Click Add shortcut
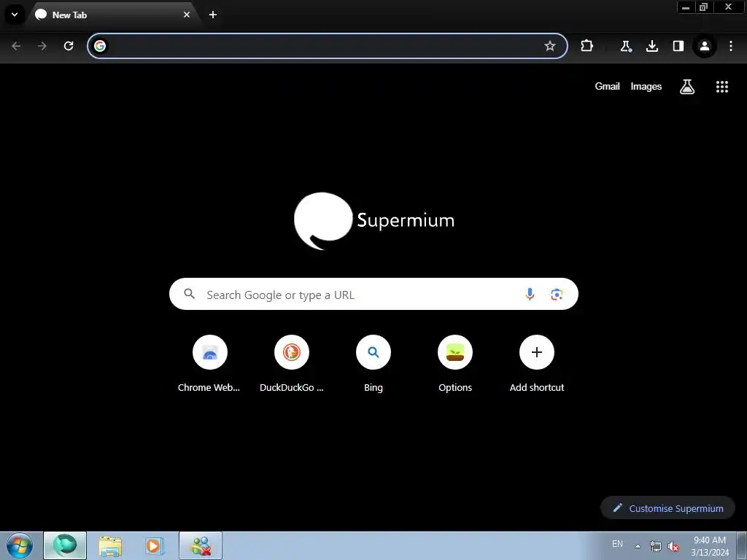This screenshot has width=747, height=560. click(537, 365)
